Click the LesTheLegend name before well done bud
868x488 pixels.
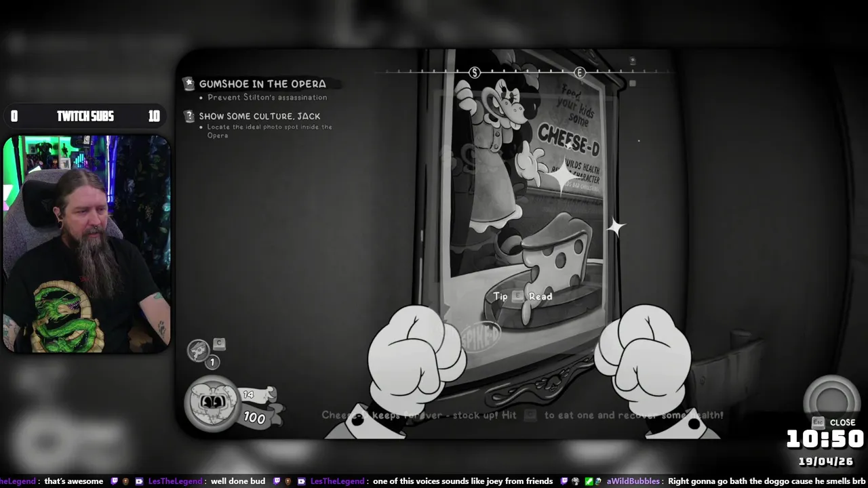tap(175, 481)
